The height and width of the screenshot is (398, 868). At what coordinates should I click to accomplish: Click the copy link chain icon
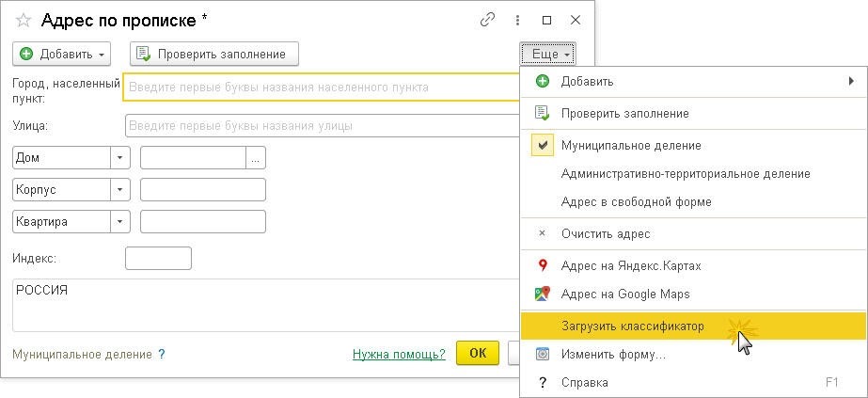point(487,20)
